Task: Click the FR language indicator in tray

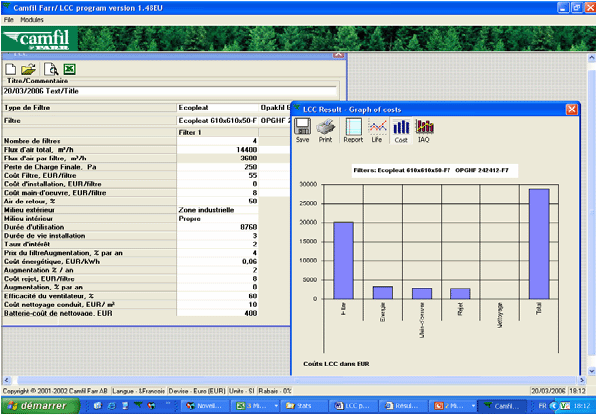Action: 542,406
